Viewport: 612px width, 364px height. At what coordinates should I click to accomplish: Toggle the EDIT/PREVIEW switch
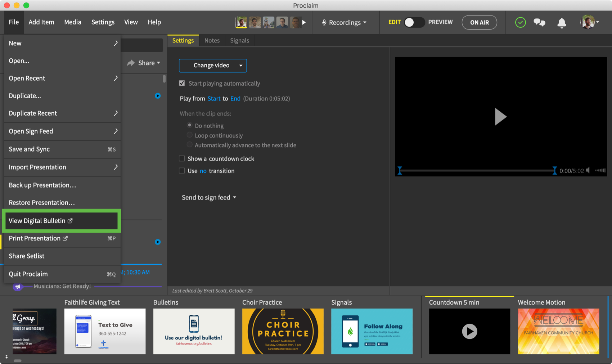click(x=414, y=22)
